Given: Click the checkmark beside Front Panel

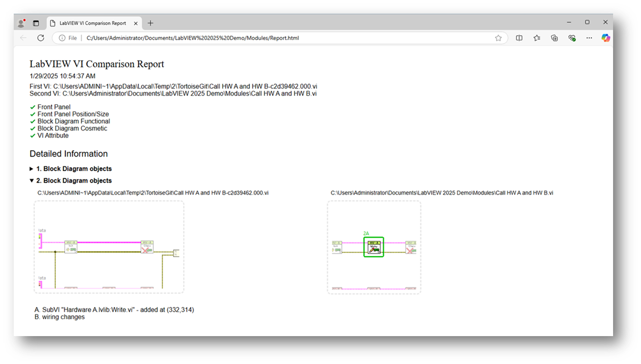Looking at the screenshot, I should click(x=33, y=107).
